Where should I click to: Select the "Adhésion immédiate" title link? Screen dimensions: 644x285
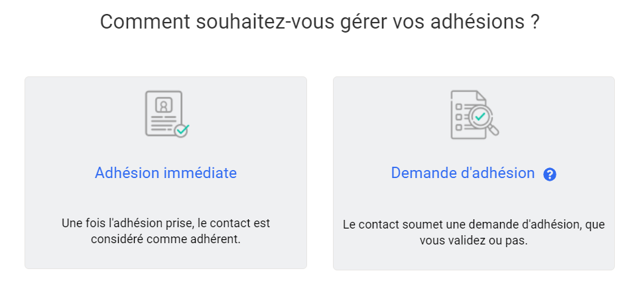pos(166,173)
